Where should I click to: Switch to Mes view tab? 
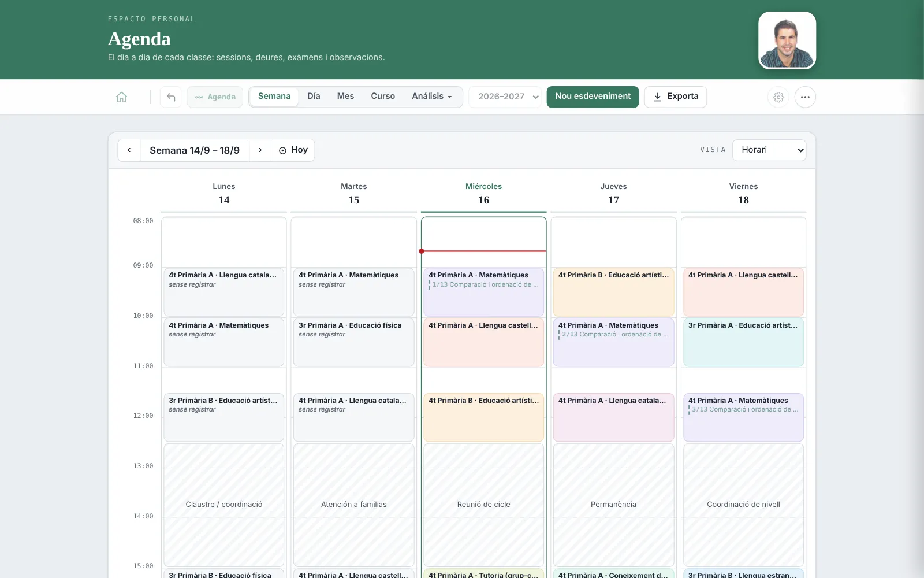(x=345, y=97)
